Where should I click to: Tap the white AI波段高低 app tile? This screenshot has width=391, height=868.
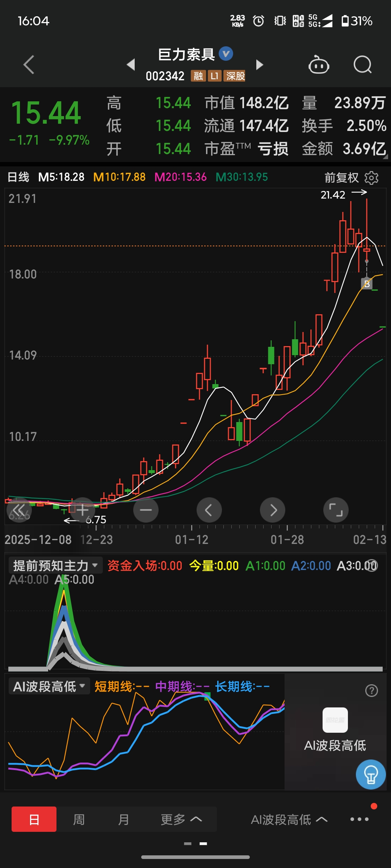coord(335,720)
